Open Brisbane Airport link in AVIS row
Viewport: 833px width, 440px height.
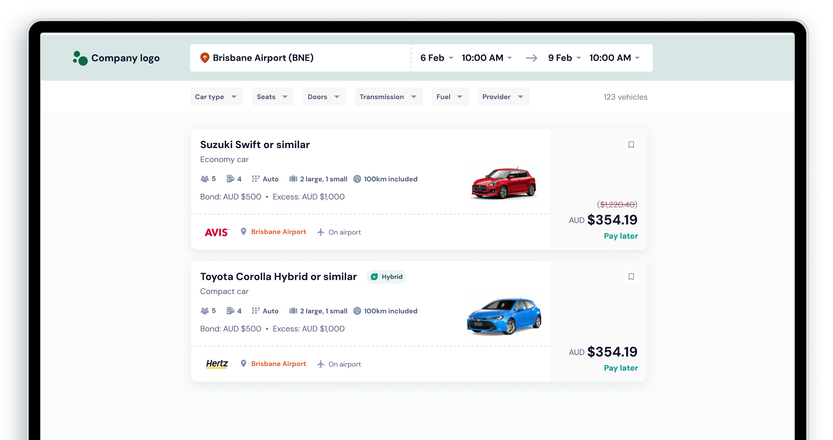278,232
